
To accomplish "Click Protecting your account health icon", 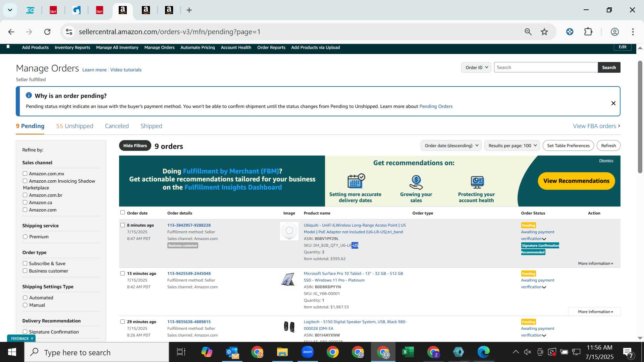I will tap(477, 182).
